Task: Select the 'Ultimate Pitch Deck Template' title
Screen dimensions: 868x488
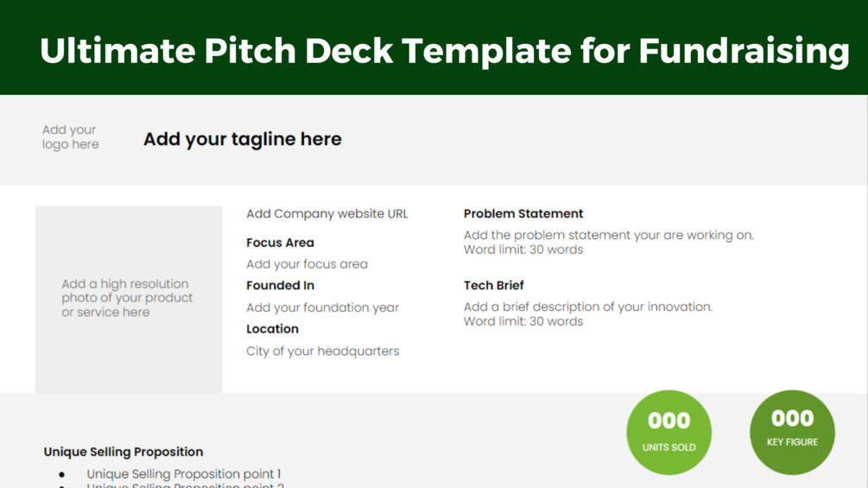Action: tap(444, 51)
